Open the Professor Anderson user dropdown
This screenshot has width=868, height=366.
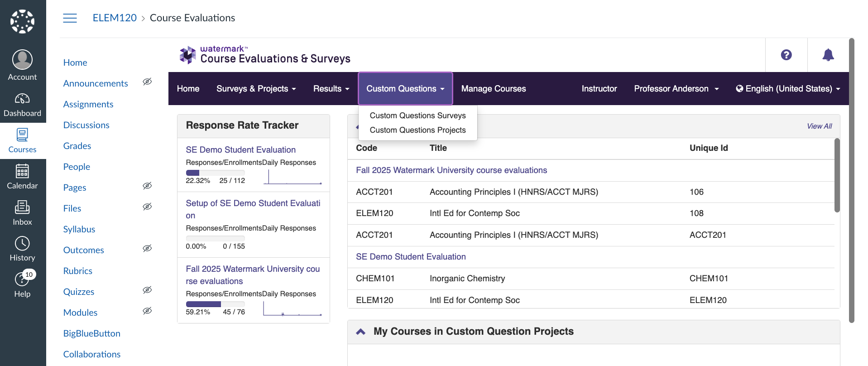coord(676,89)
